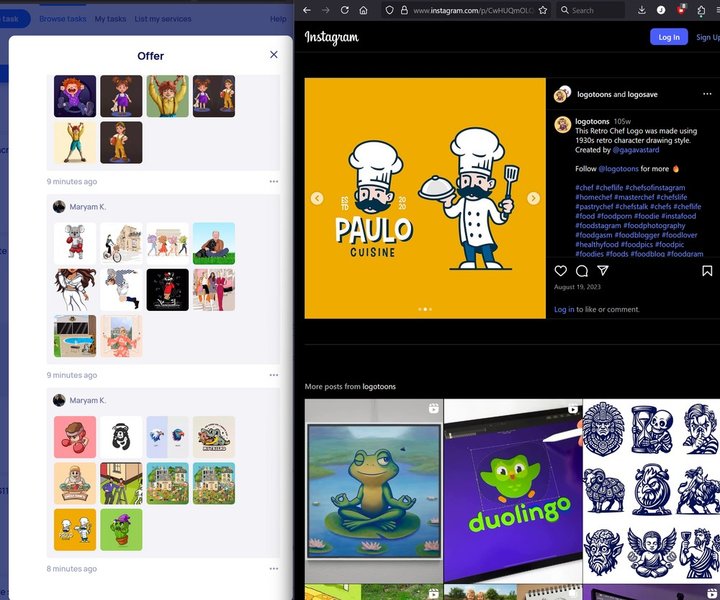
Task: Click the Instagram logo
Action: [332, 37]
